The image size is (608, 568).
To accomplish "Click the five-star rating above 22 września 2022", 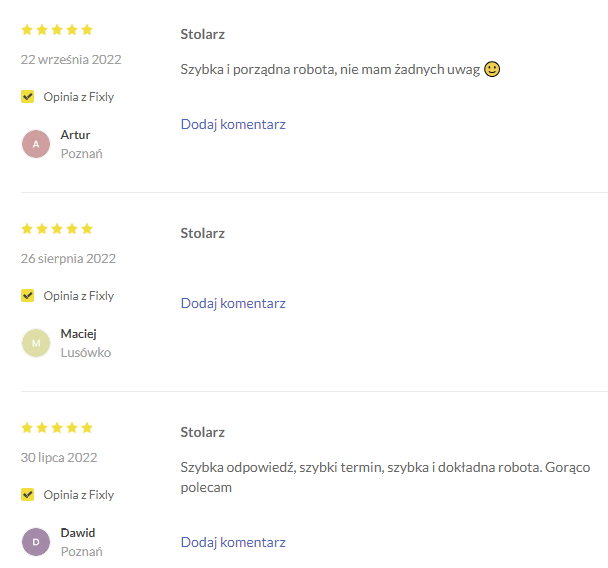I will (x=57, y=30).
